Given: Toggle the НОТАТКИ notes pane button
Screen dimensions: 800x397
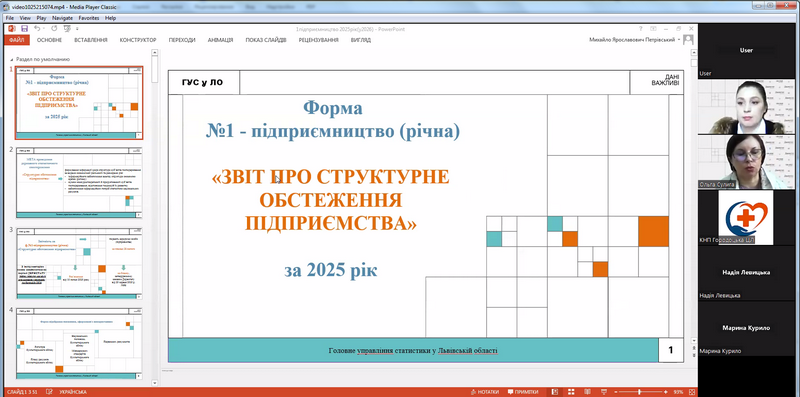Looking at the screenshot, I should pos(485,392).
